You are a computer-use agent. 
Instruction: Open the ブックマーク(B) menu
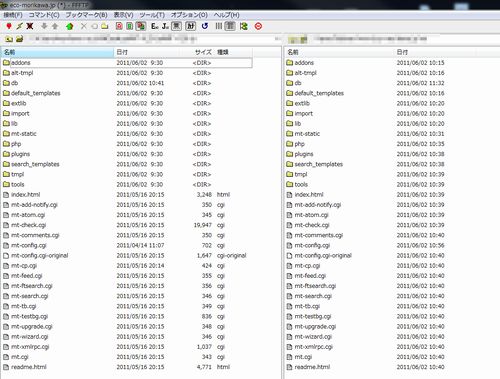pyautogui.click(x=86, y=15)
